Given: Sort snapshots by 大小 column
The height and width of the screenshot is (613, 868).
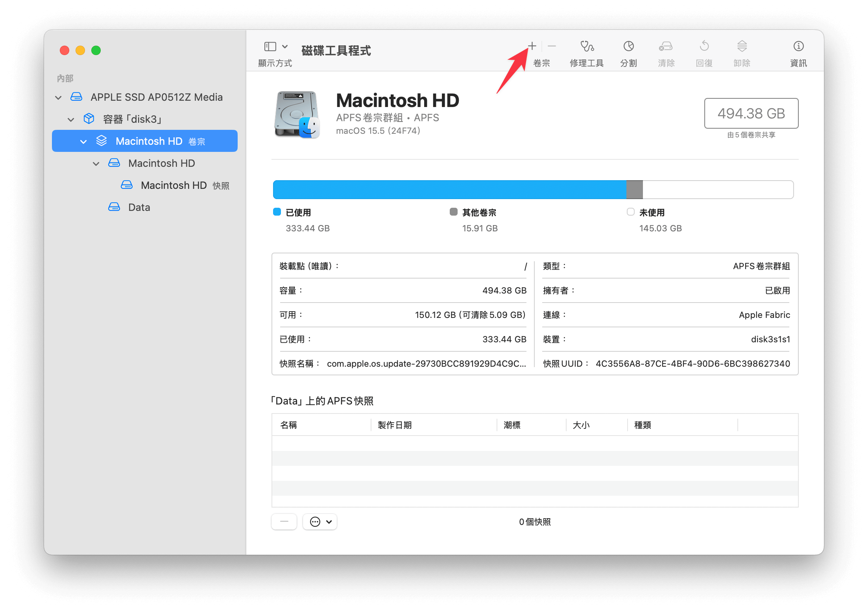Looking at the screenshot, I should [597, 425].
